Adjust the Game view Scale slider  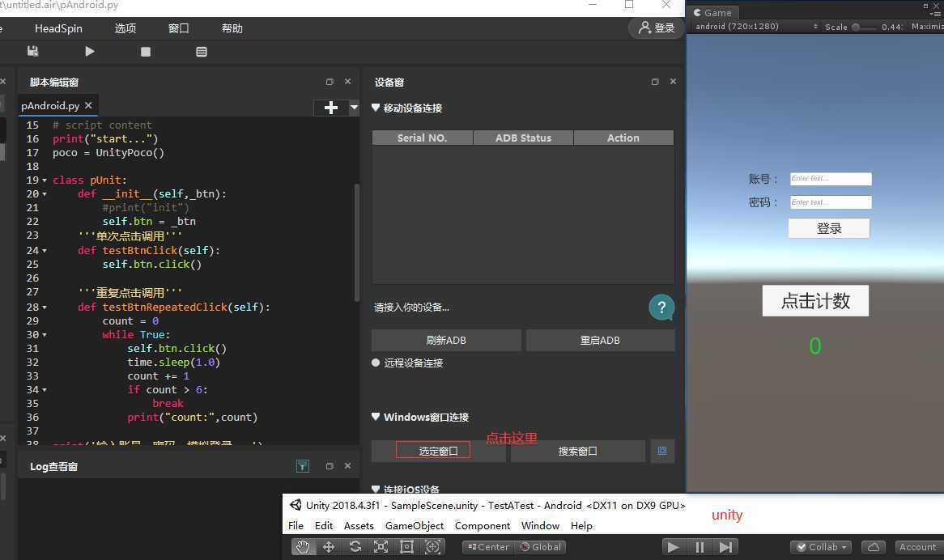[x=865, y=27]
